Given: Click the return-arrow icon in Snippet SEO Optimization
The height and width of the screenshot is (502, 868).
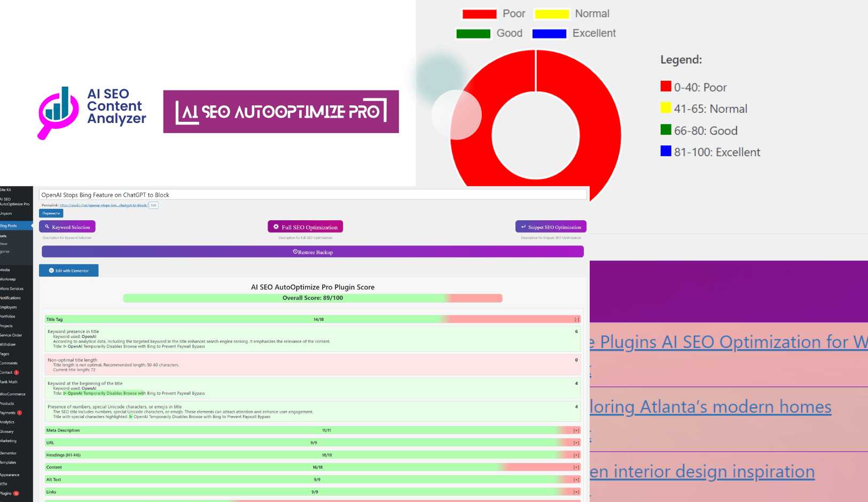Looking at the screenshot, I should pos(523,227).
